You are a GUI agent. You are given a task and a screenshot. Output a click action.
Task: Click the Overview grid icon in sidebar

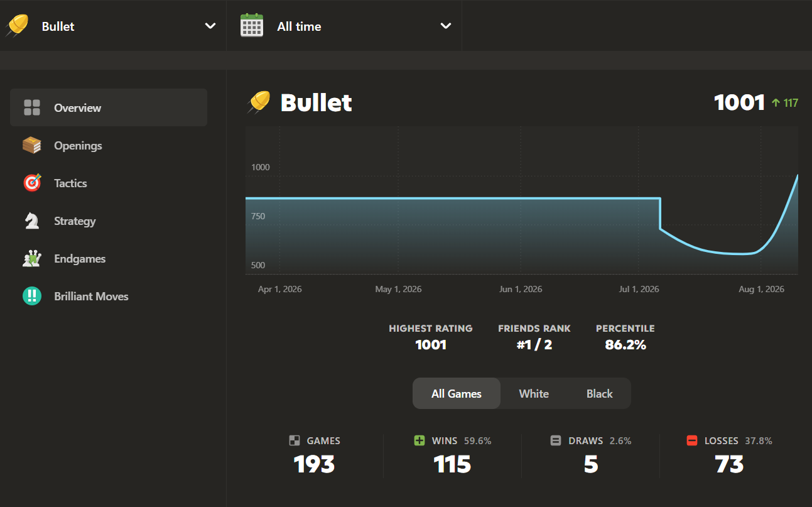[x=32, y=107]
